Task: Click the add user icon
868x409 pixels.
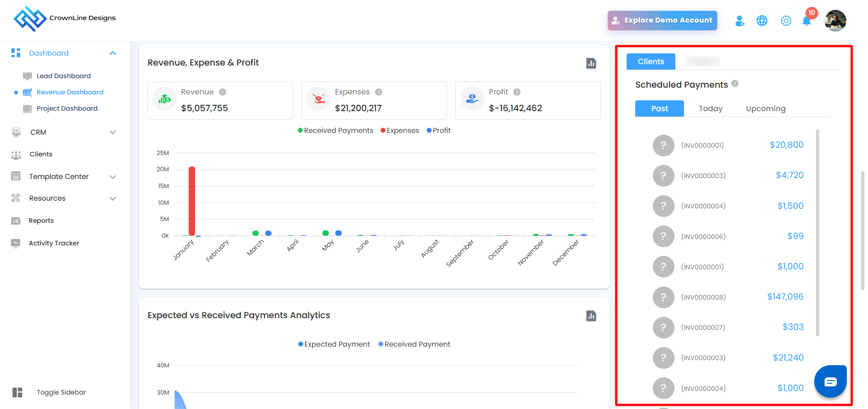Action: [740, 21]
